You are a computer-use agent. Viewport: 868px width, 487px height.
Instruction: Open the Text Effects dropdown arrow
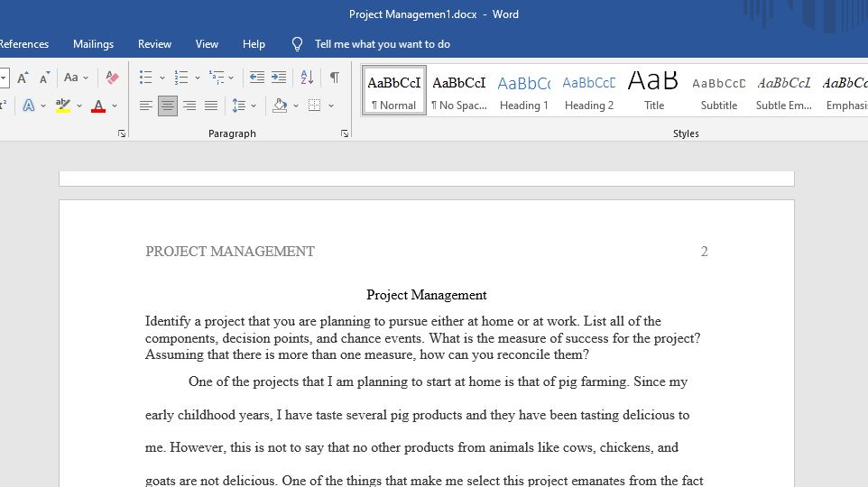point(43,106)
